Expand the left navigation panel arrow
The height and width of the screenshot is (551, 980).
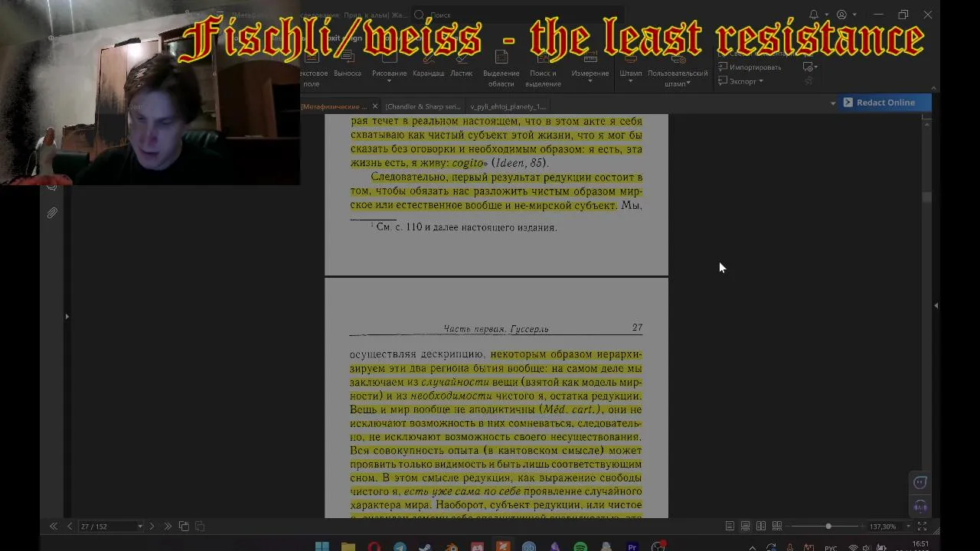pos(67,316)
